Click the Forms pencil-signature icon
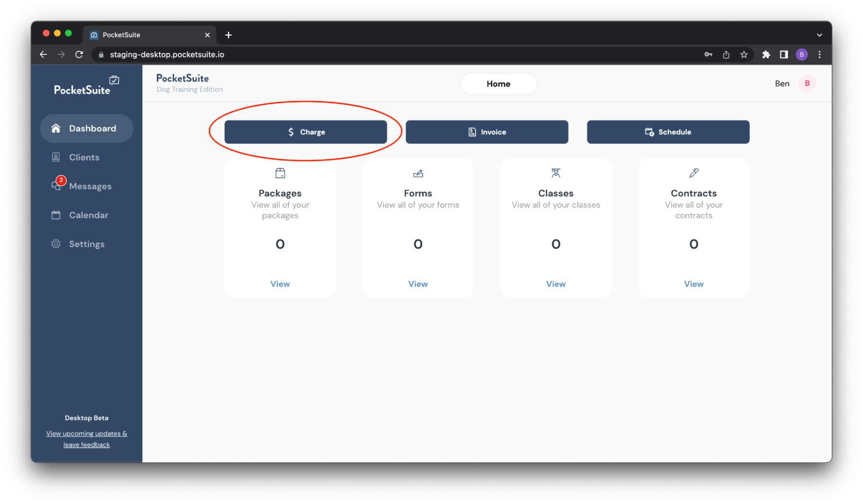 pos(418,173)
